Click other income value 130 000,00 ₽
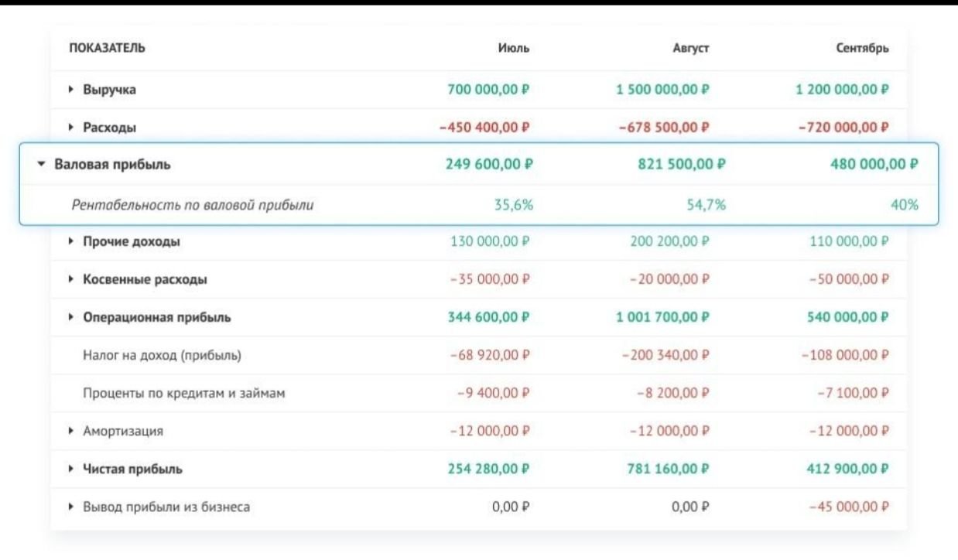 pyautogui.click(x=490, y=242)
